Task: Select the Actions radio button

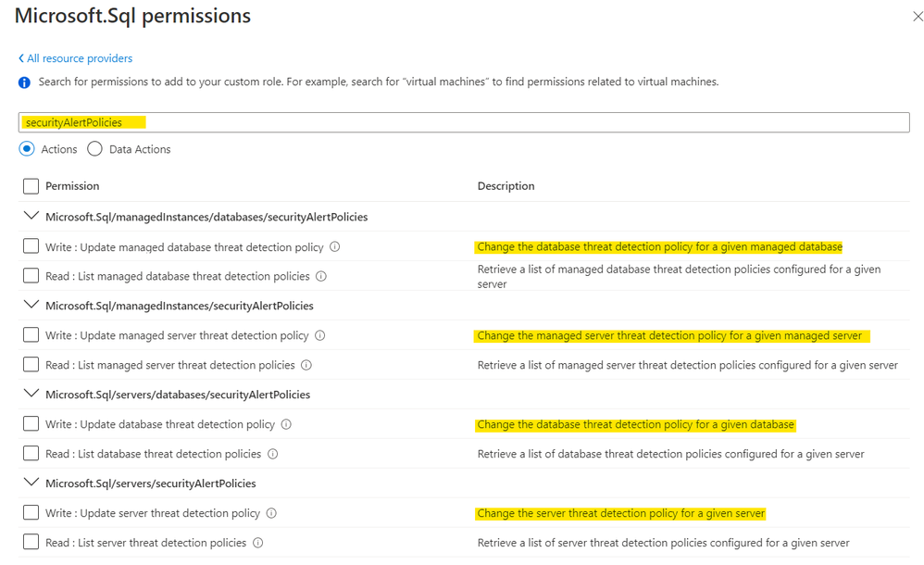Action: pos(27,149)
